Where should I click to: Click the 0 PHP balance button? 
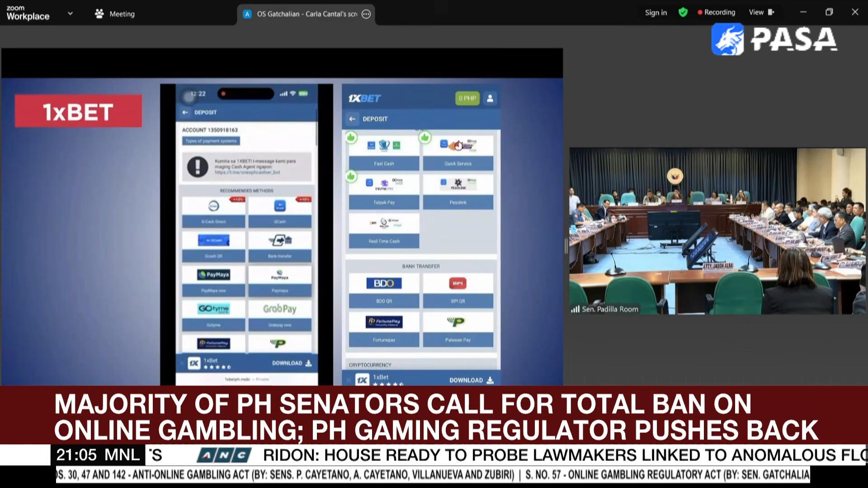point(467,98)
